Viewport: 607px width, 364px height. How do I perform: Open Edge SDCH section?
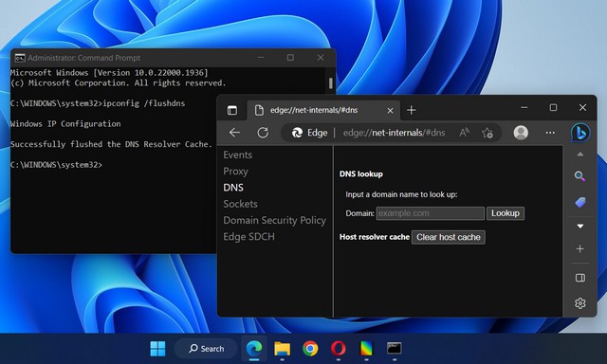(x=248, y=236)
